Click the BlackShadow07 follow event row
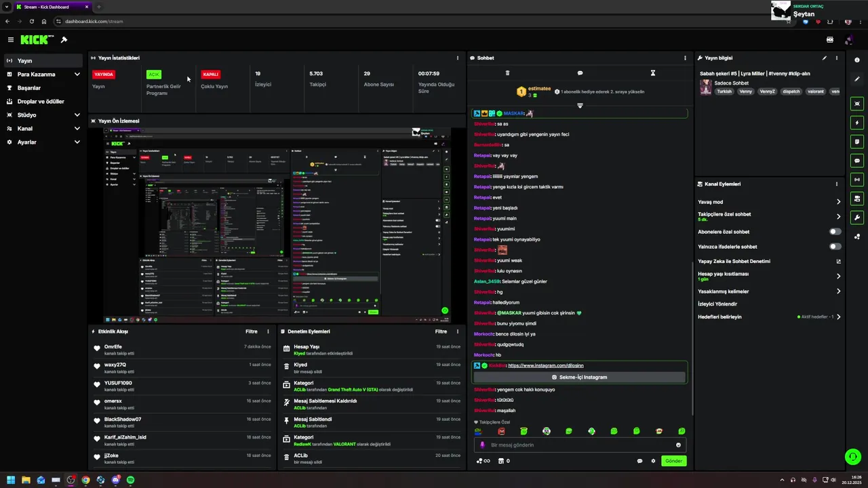Image resolution: width=868 pixels, height=488 pixels. (x=183, y=423)
